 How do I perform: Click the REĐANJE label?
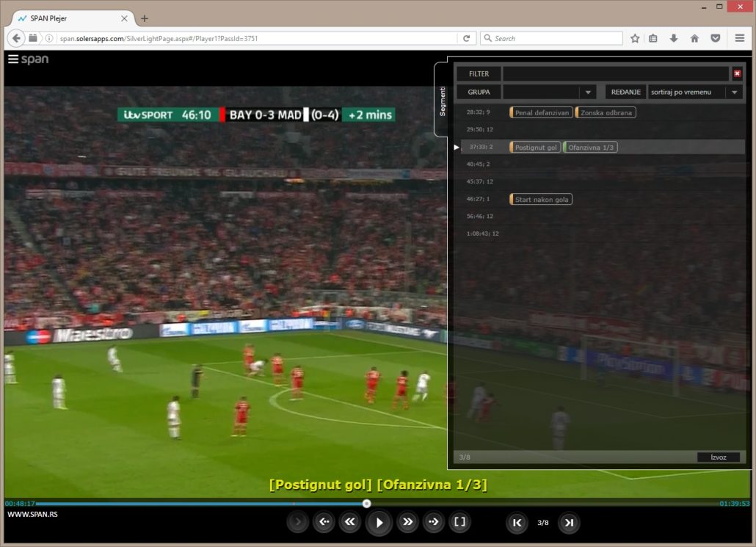pyautogui.click(x=626, y=92)
